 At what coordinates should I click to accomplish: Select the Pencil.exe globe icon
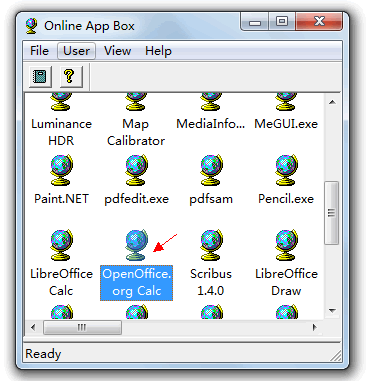[x=286, y=170]
